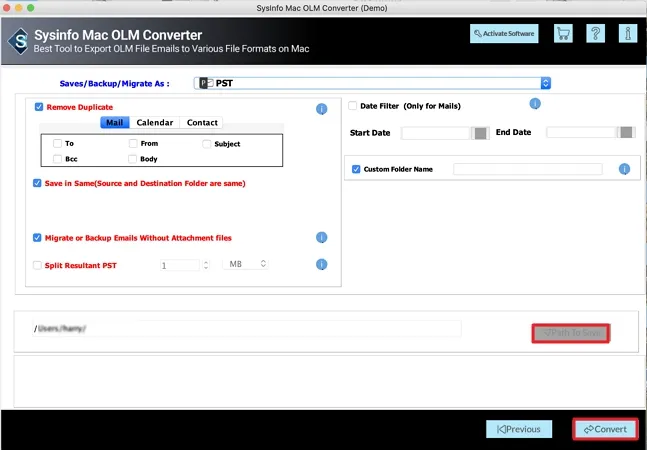Show info for Split Resultant PST
This screenshot has height=450, width=647.
[321, 264]
